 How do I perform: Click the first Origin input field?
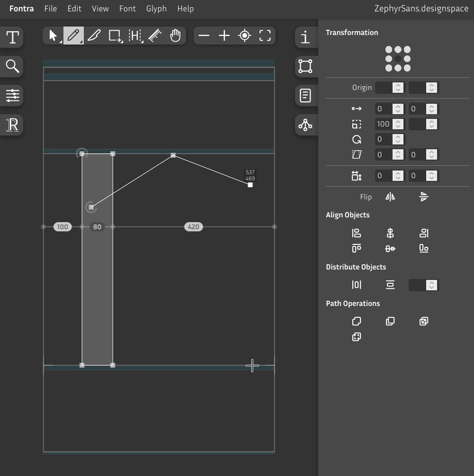[x=385, y=88]
